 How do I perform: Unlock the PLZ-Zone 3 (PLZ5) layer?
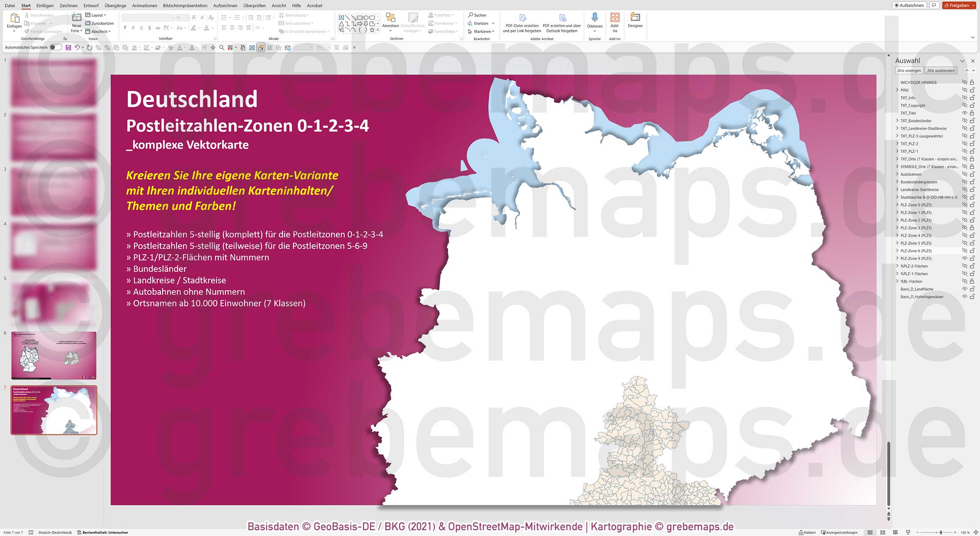[972, 227]
